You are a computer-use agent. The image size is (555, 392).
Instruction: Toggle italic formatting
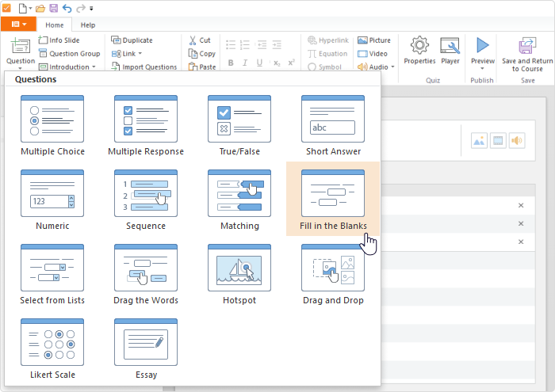click(x=245, y=63)
